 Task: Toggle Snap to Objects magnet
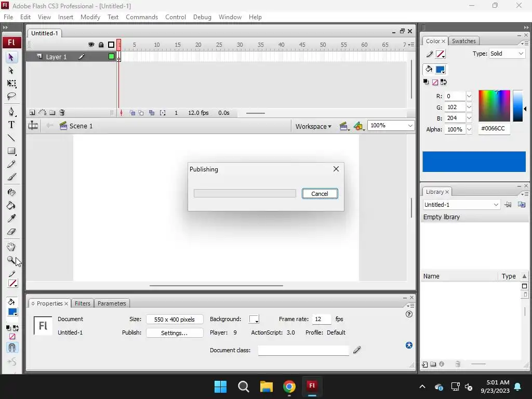[12, 348]
